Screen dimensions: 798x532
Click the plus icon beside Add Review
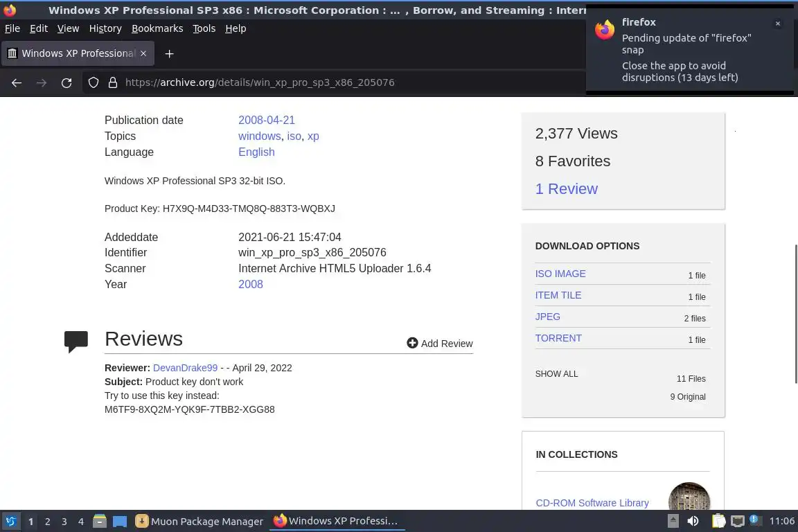coord(412,343)
